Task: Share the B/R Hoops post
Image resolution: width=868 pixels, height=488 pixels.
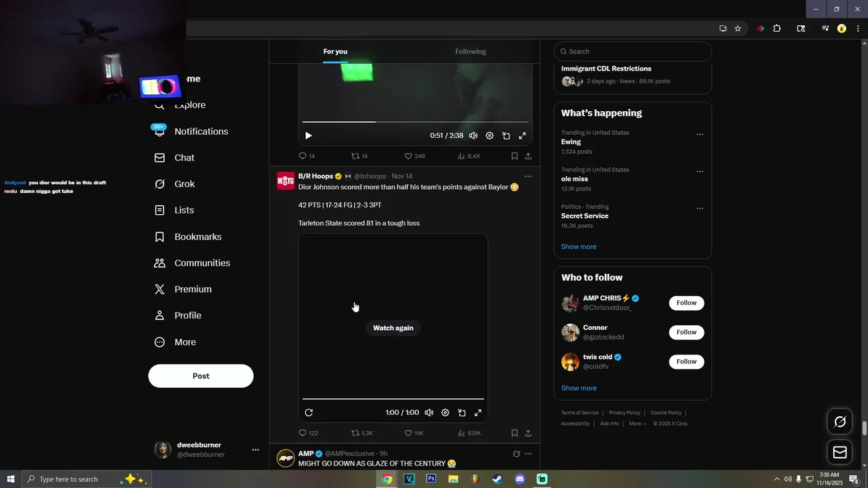Action: (528, 433)
